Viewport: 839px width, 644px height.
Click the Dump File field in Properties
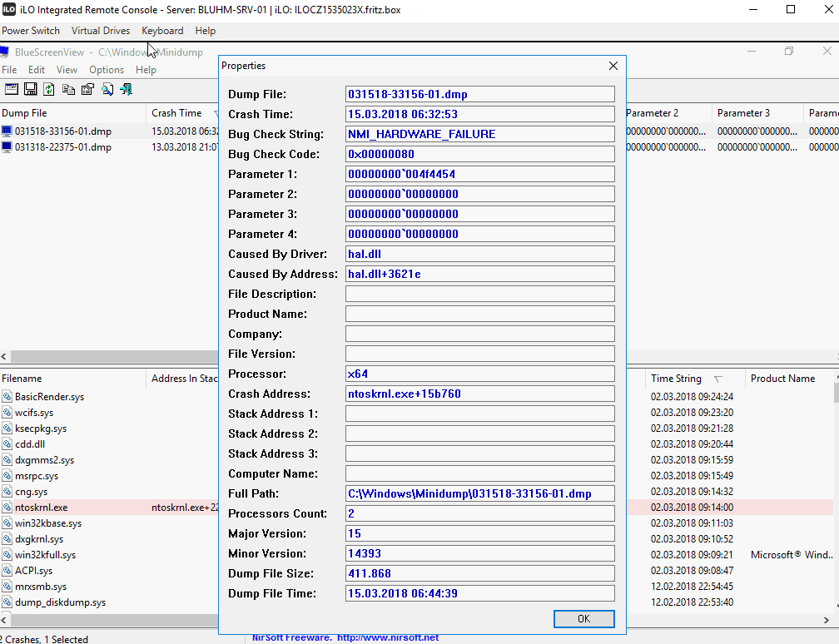point(480,94)
